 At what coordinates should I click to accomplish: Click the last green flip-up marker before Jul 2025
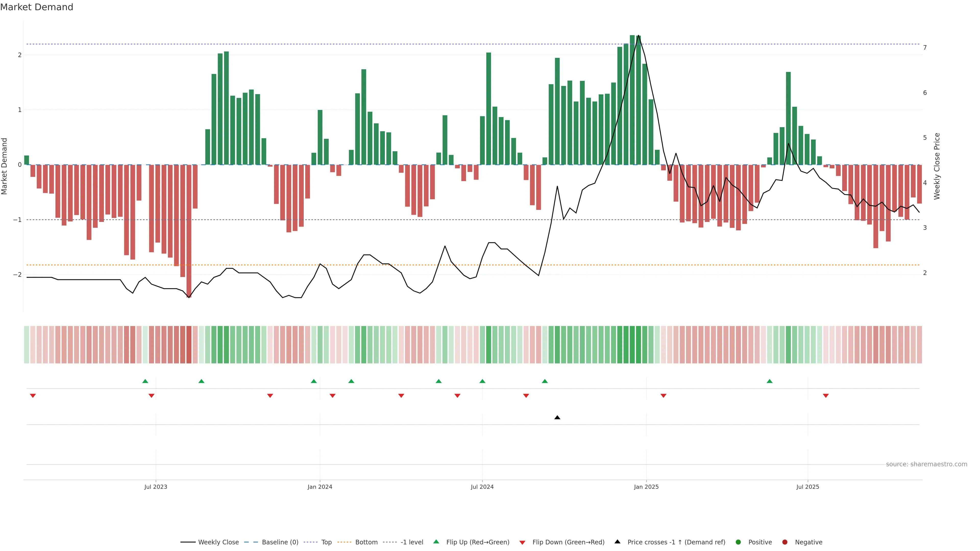click(769, 381)
